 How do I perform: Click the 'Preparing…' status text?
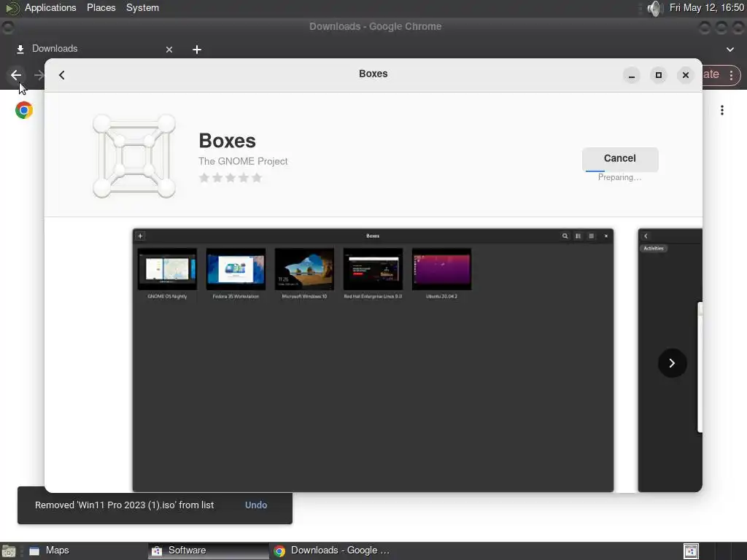coord(620,177)
